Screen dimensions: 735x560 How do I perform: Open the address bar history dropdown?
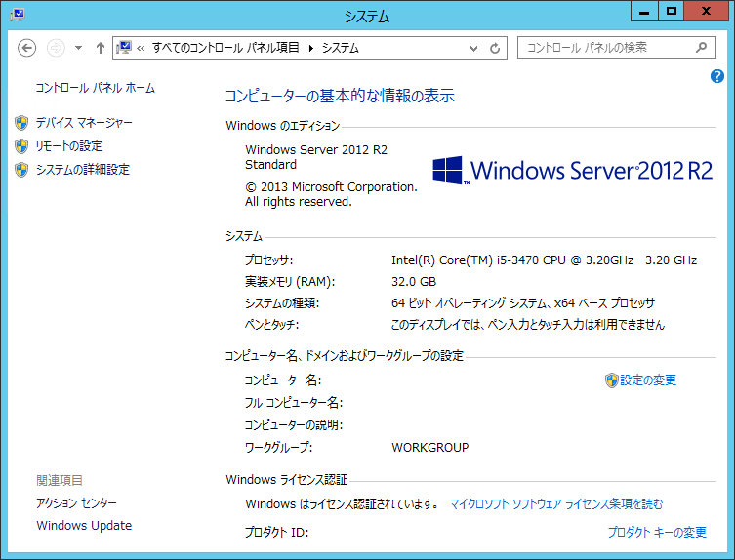[474, 48]
